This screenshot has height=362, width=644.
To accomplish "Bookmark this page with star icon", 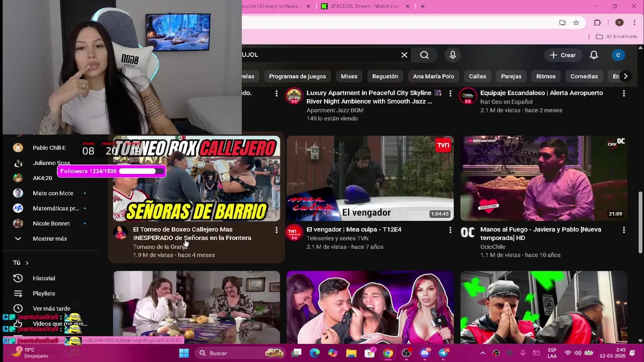I will tap(576, 23).
